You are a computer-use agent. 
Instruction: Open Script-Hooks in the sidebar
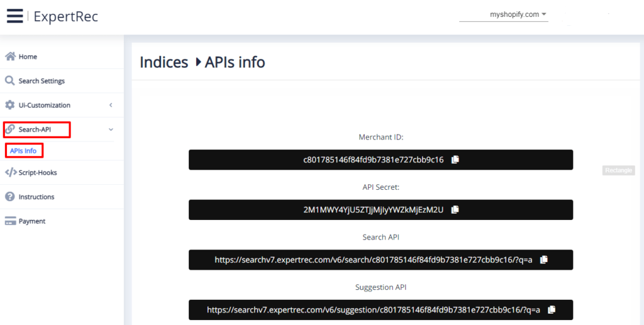pos(37,172)
